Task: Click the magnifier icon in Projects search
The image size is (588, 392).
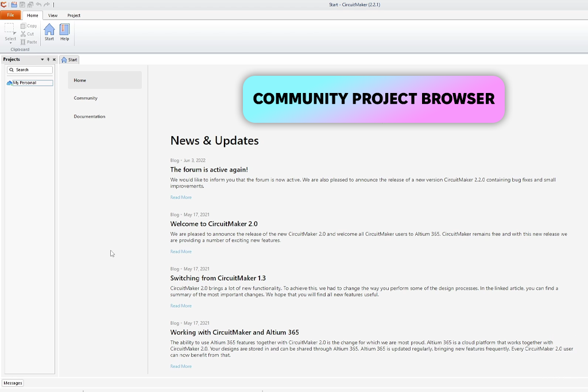Action: (x=11, y=69)
